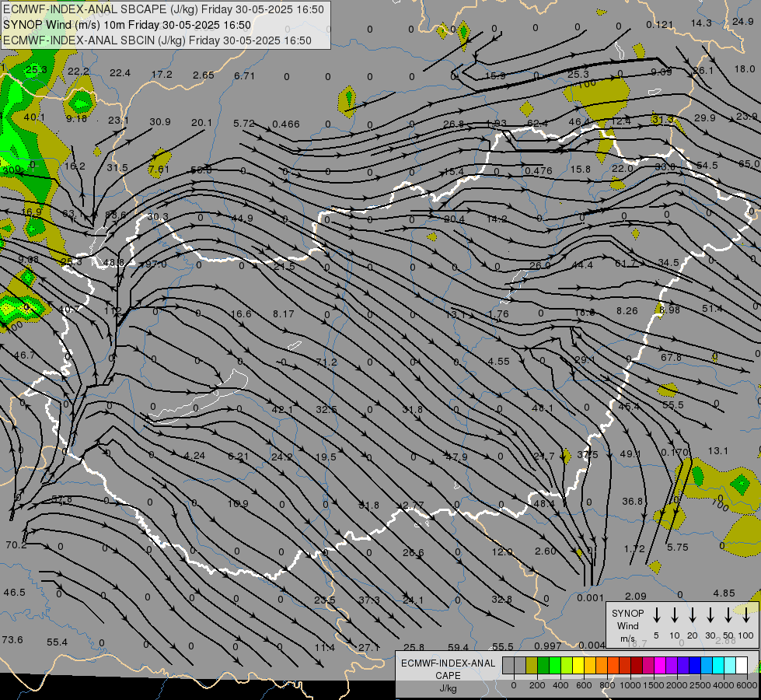Click the '2500' legend scale value
761x700 pixels.
click(x=700, y=685)
